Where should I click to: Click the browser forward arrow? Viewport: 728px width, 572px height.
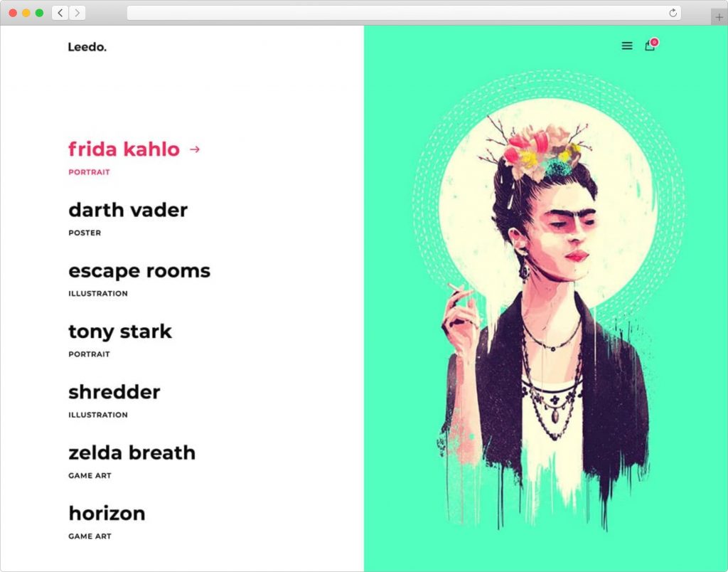point(77,13)
